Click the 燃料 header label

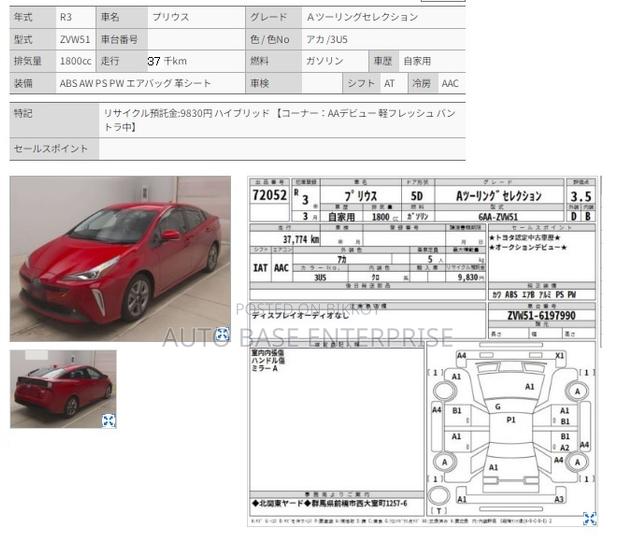click(259, 61)
